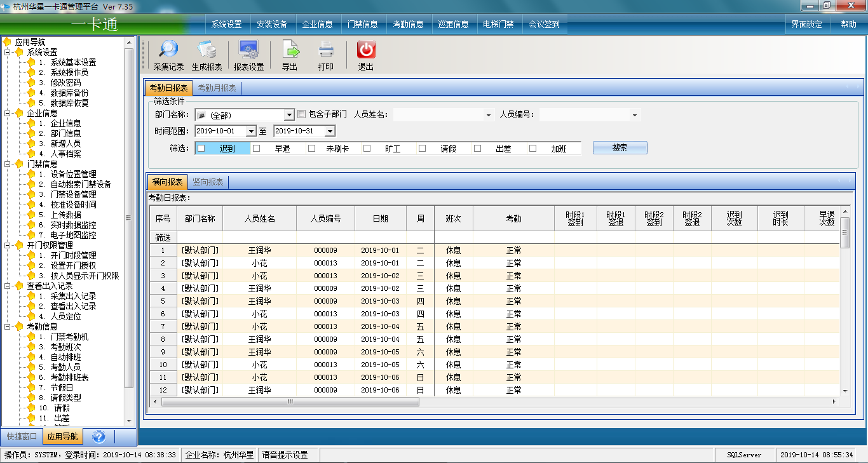Collapse the 企业信息 tree node
This screenshot has width=868, height=463.
[x=7, y=113]
